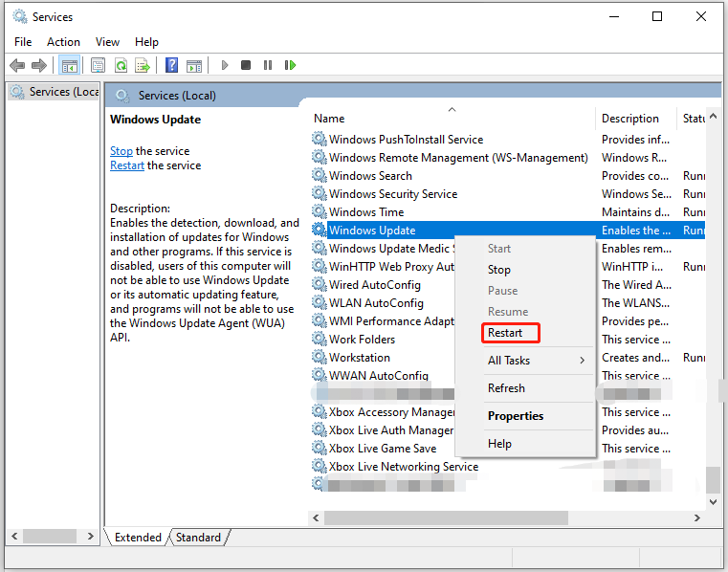This screenshot has width=728, height=572.
Task: Select the Windows Security Service name
Action: coord(393,194)
